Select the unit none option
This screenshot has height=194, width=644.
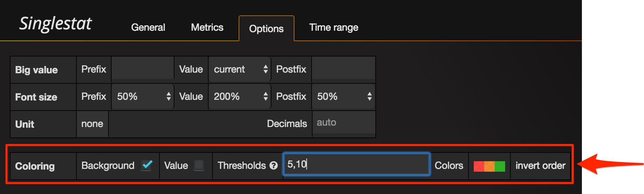tap(92, 124)
